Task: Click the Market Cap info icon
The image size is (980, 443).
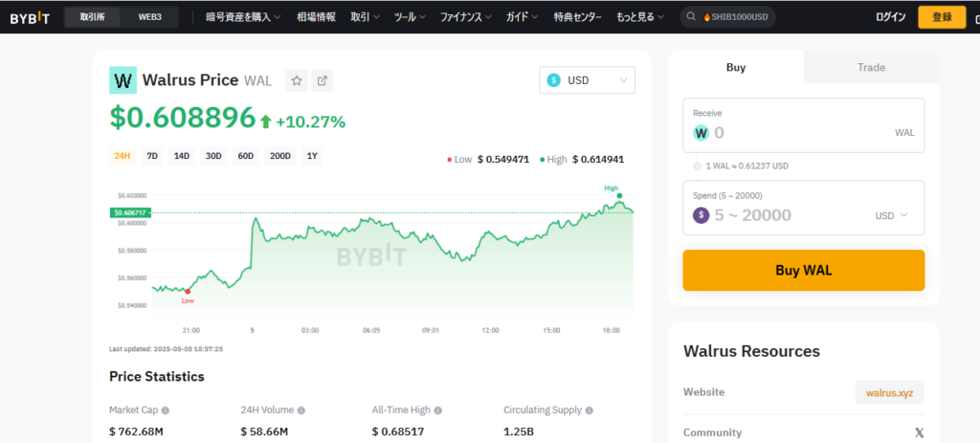Action: (166, 410)
